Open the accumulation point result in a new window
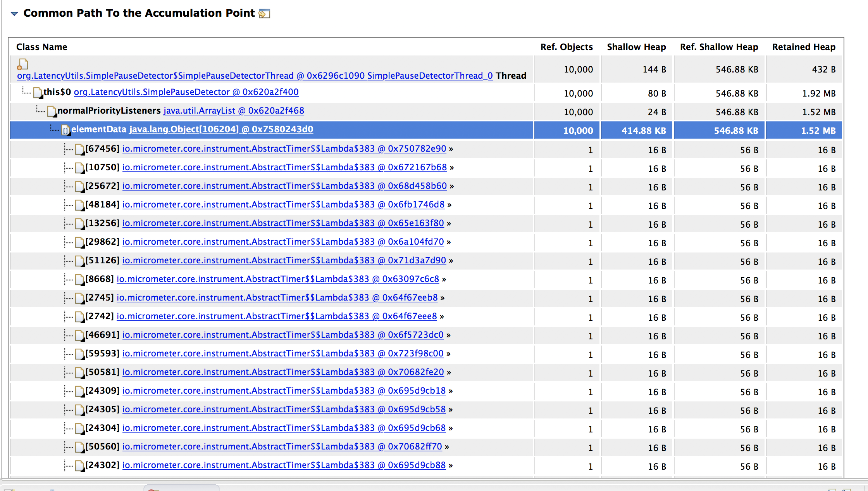The width and height of the screenshot is (868, 491). point(265,13)
